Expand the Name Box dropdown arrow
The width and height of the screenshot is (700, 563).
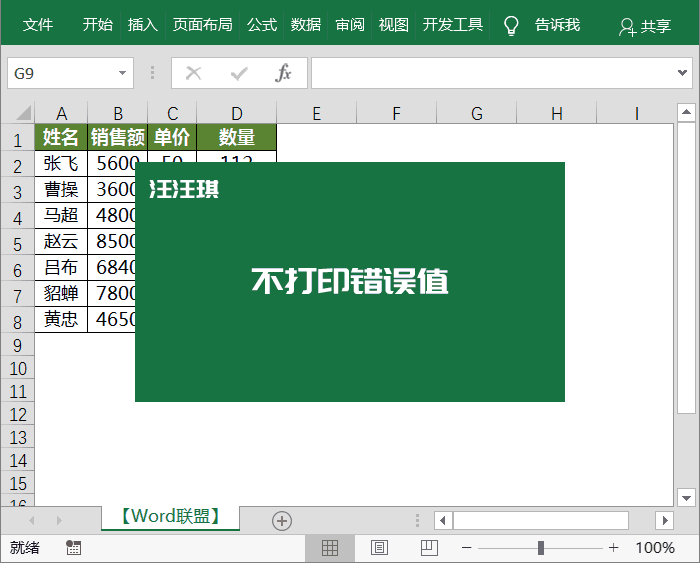tap(122, 73)
